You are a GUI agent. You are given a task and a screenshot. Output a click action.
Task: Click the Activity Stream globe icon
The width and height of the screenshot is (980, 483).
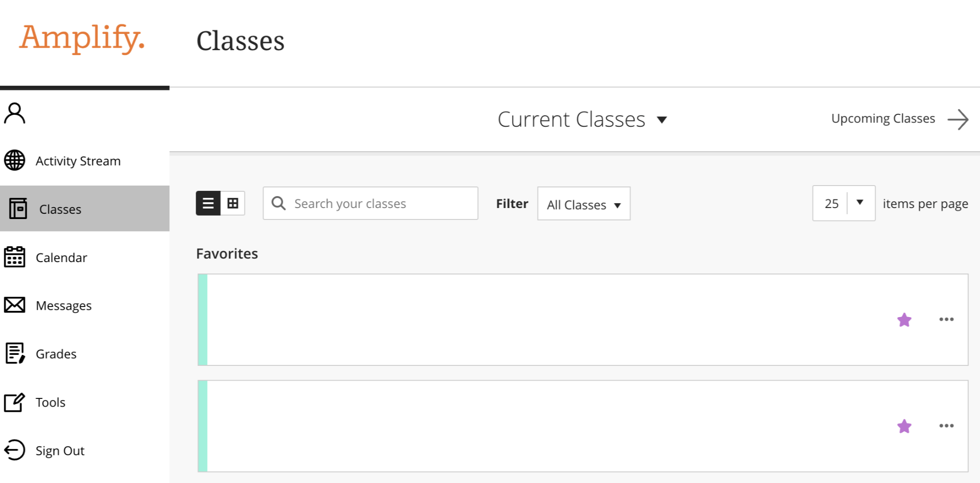click(15, 160)
